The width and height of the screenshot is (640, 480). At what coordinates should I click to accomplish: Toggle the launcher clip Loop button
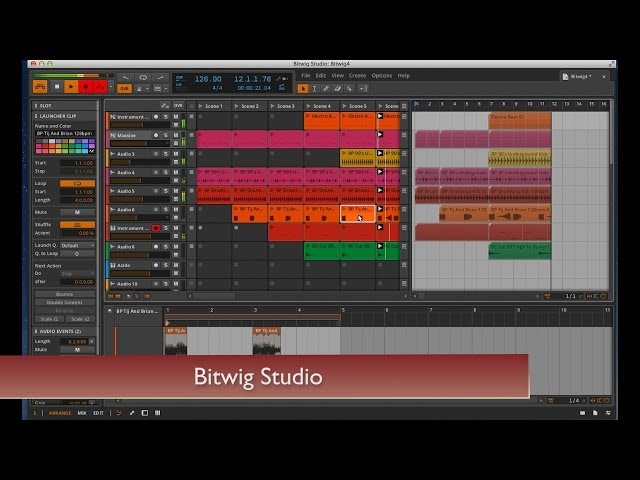coord(77,183)
